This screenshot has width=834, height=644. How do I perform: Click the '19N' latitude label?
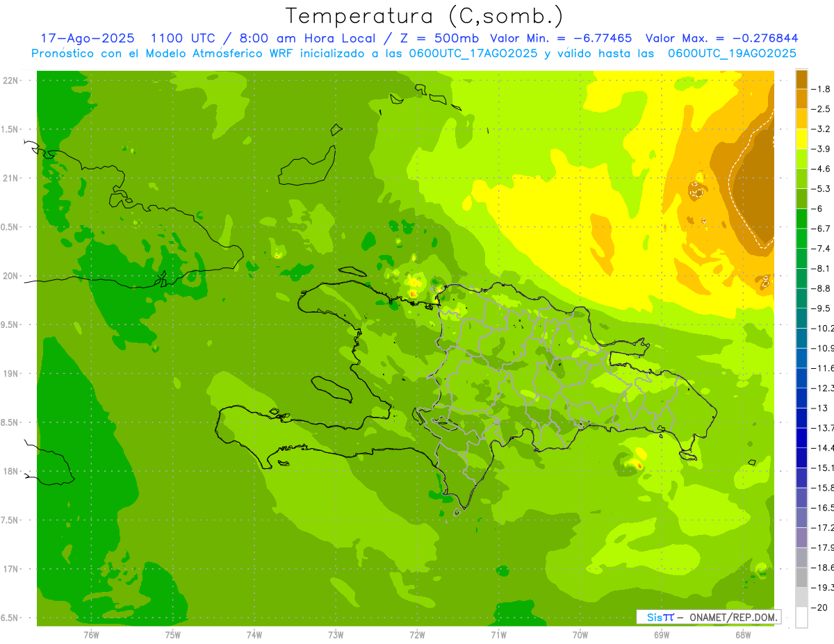11,373
